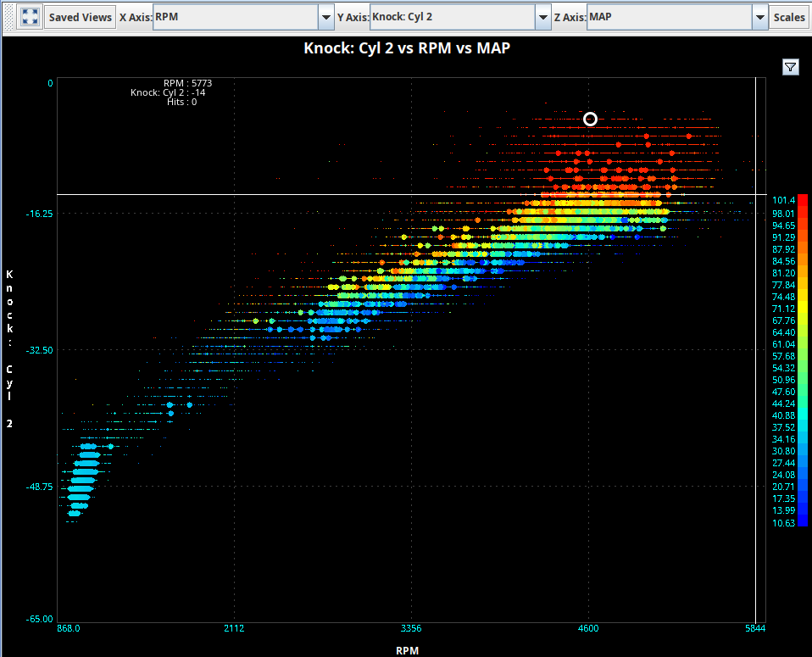Screen dimensions: 812x657
Task: Click the Scales button
Action: click(789, 17)
